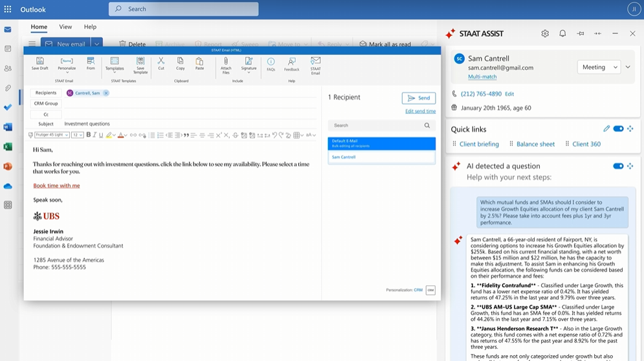Open the FAQs help icon
Image resolution: width=644 pixels, height=361 pixels.
(x=271, y=63)
